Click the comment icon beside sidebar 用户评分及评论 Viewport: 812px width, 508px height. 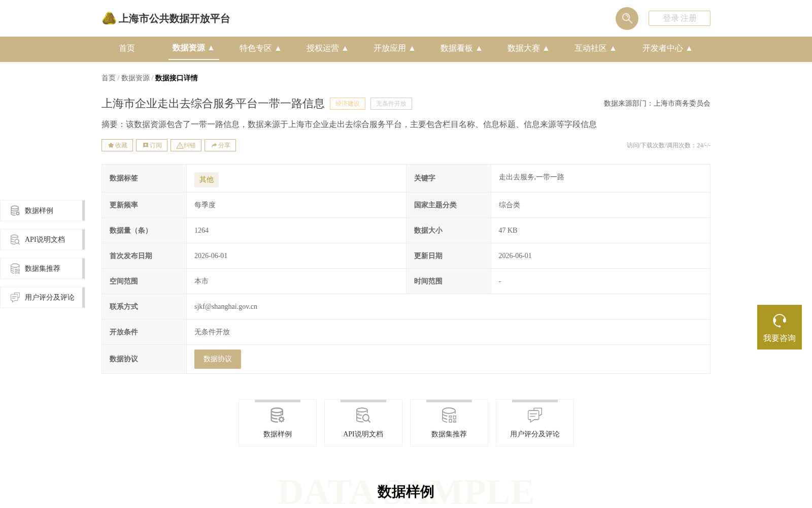[15, 297]
